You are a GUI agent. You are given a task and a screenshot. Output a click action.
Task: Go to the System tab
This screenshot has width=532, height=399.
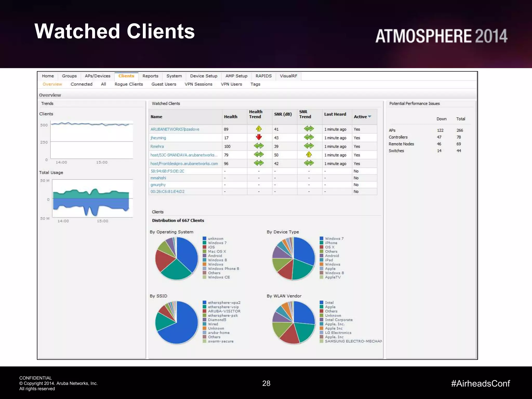point(174,76)
